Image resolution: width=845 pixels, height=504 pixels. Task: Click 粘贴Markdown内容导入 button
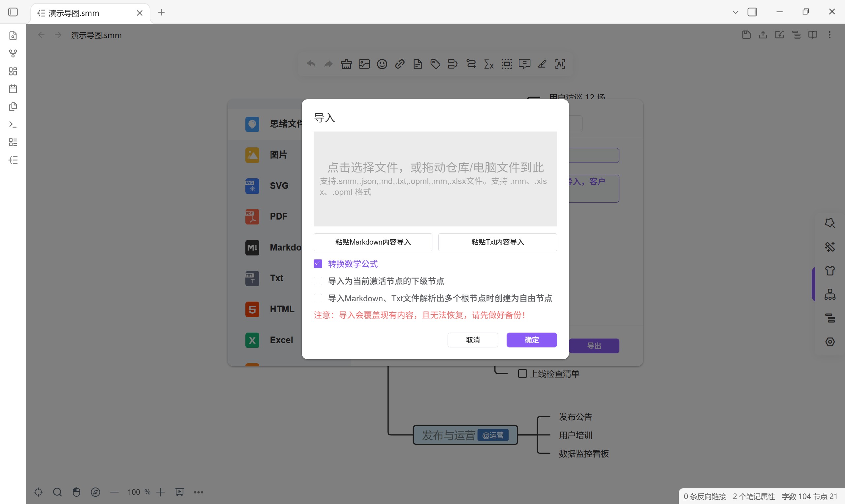(373, 242)
